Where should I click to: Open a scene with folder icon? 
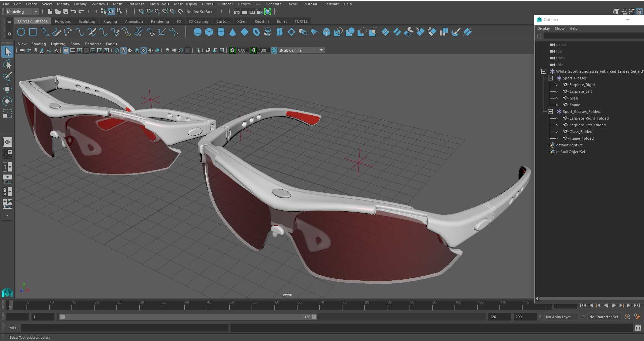[x=58, y=12]
